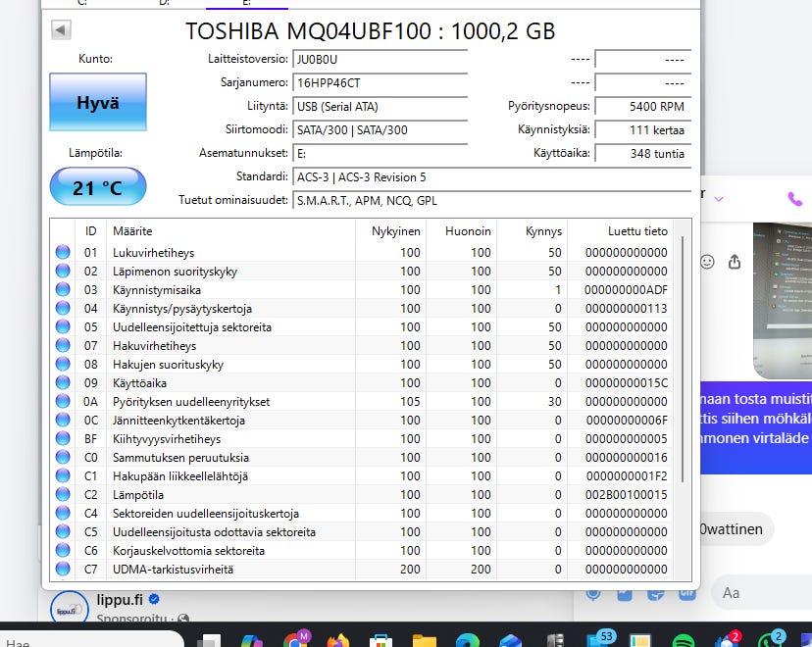The image size is (812, 647).
Task: Click the Huonoin column header
Action: [x=462, y=230]
